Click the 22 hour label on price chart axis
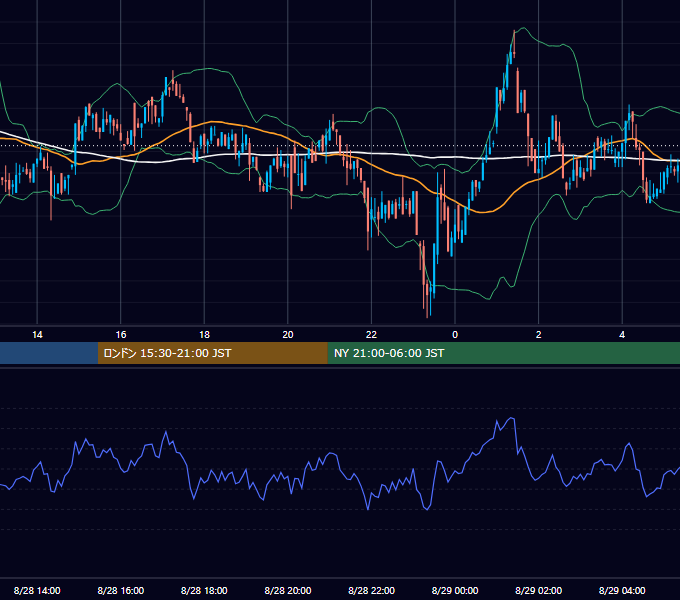Viewport: 680px width, 600px height. pyautogui.click(x=371, y=335)
